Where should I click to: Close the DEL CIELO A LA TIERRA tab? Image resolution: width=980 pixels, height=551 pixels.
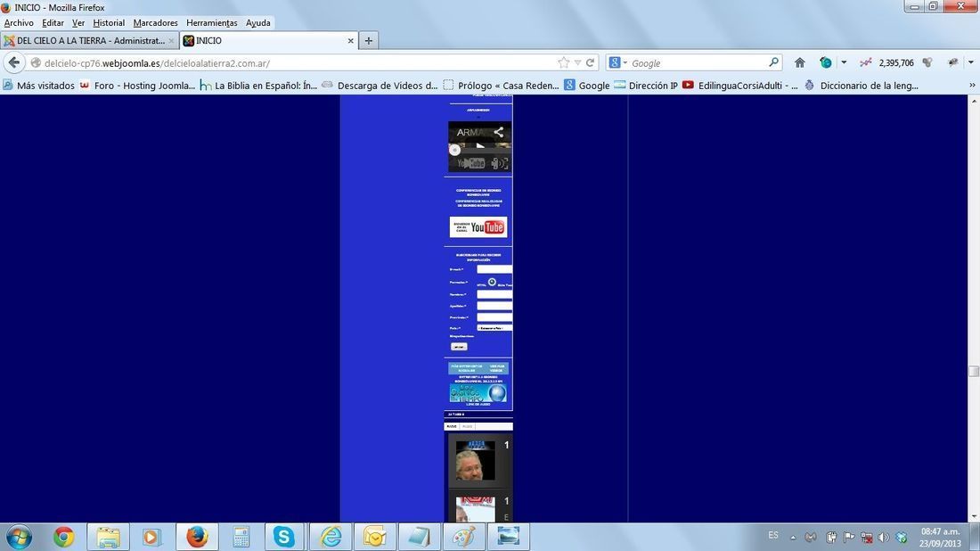click(x=171, y=41)
